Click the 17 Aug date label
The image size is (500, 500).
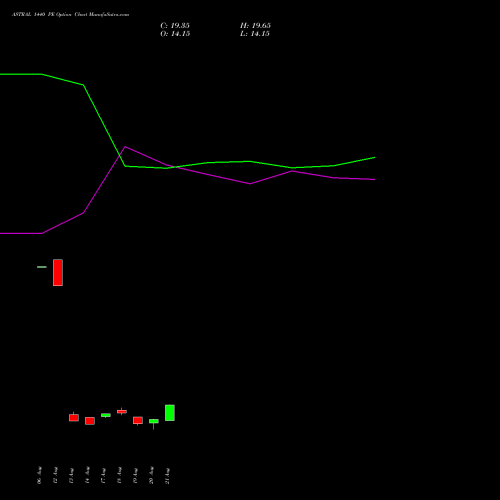103,475
